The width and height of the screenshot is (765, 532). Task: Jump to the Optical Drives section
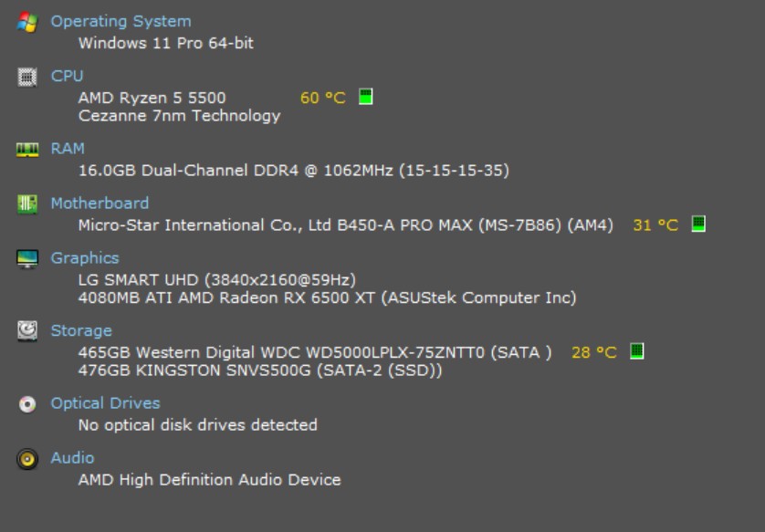pyautogui.click(x=105, y=402)
